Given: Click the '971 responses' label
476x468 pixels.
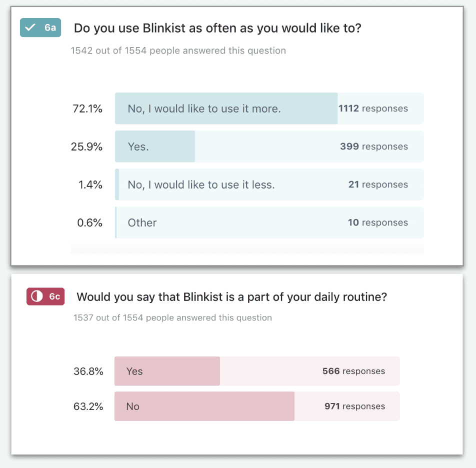Looking at the screenshot, I should pyautogui.click(x=355, y=406).
